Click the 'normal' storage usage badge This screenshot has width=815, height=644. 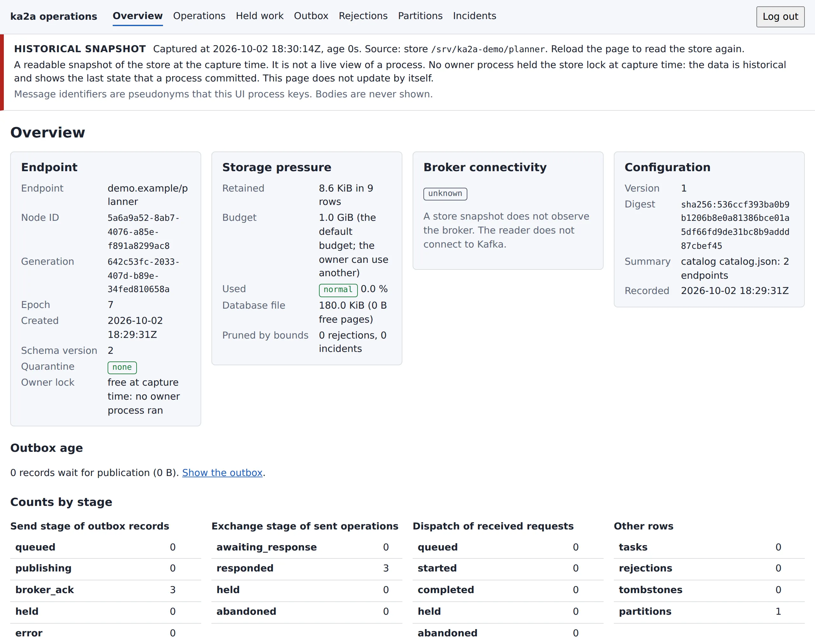338,290
